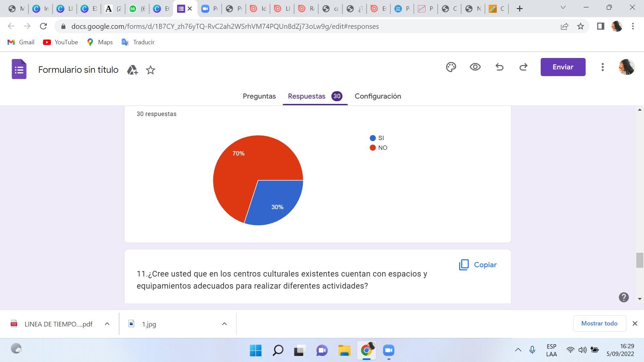Click the undo arrow icon

tap(499, 67)
